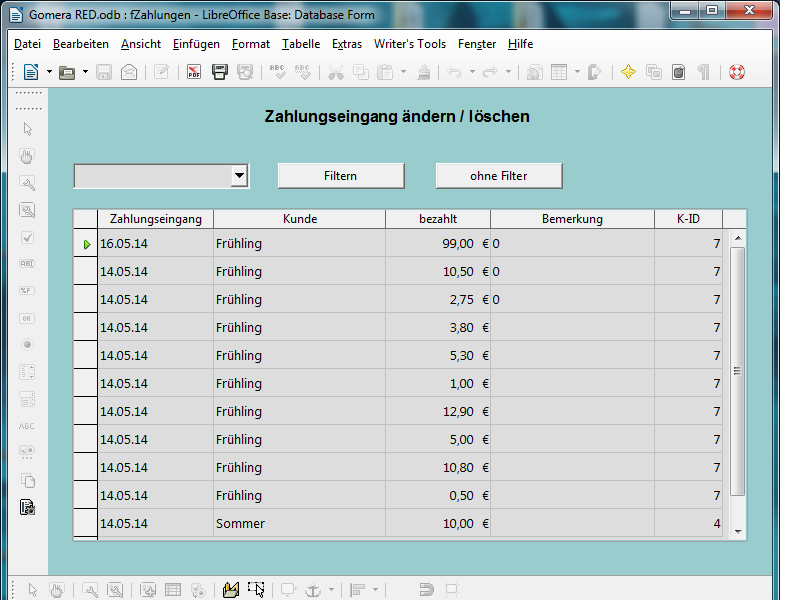
Task: Open the Einfügen menu
Action: click(196, 44)
